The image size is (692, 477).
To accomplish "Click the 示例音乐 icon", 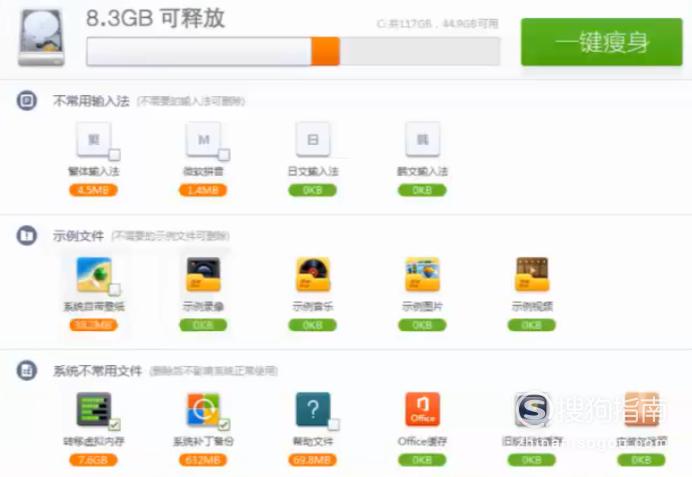I will pyautogui.click(x=312, y=274).
